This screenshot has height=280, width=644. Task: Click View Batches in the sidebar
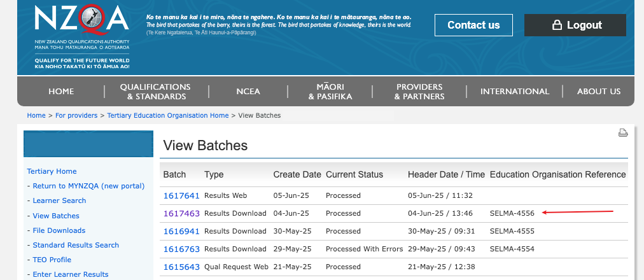56,216
